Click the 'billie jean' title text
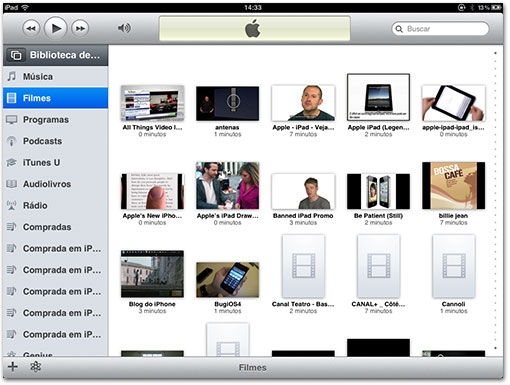Screen dimensions: 510x385 coord(453,216)
